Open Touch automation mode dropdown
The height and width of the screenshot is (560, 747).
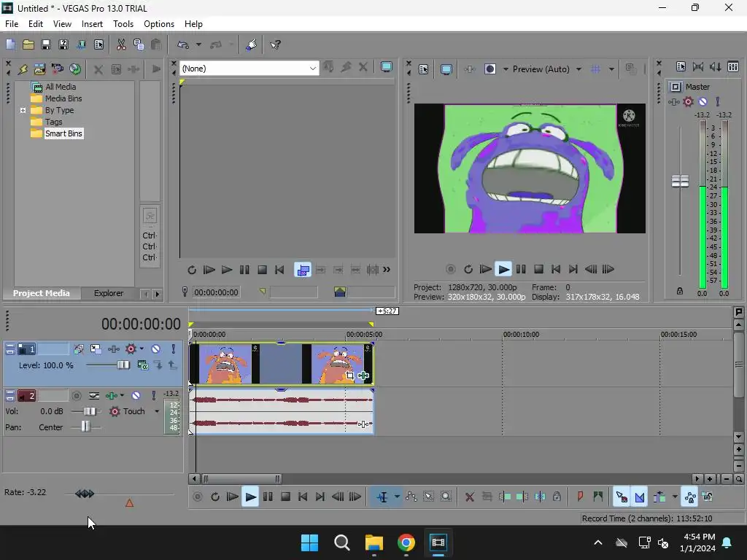click(157, 411)
